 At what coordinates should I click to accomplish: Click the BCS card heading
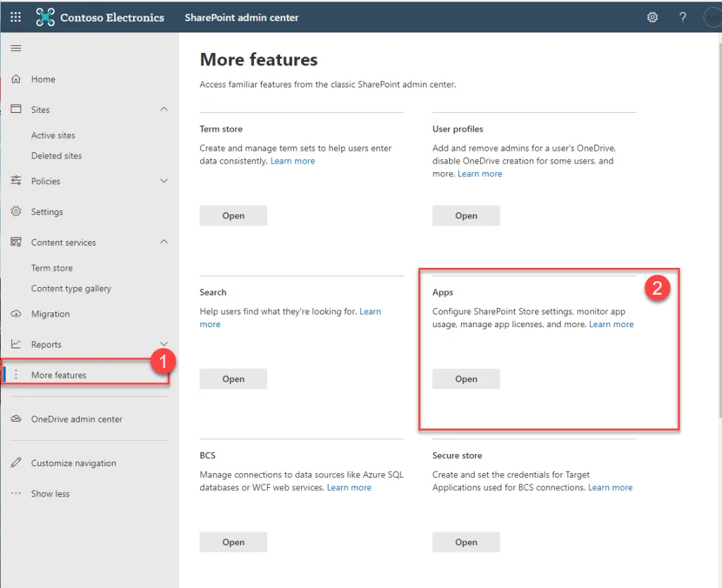click(x=207, y=455)
